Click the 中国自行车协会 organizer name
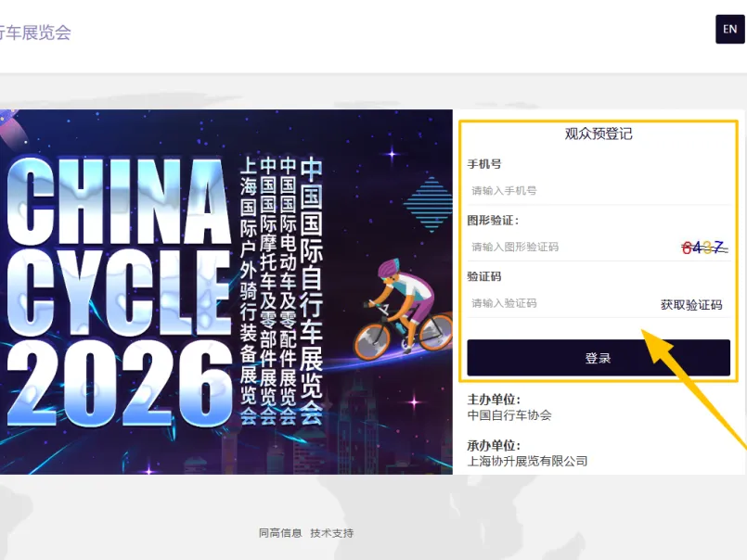747x560 pixels. pyautogui.click(x=509, y=415)
